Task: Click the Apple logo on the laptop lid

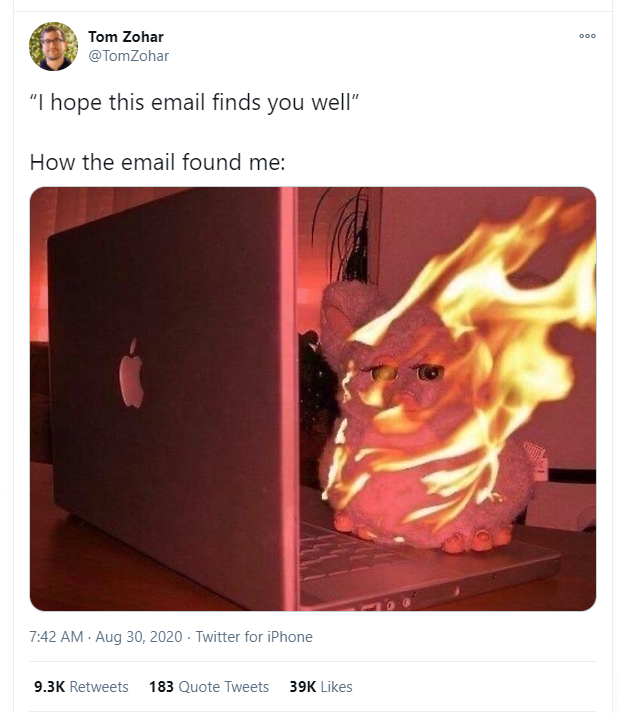Action: (x=131, y=373)
